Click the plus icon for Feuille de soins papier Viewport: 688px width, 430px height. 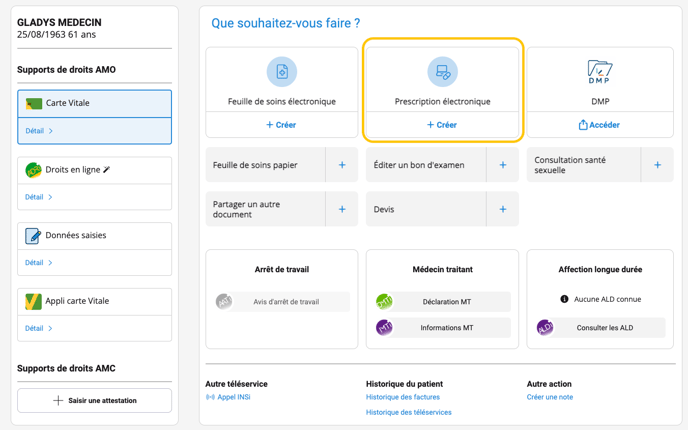click(342, 165)
